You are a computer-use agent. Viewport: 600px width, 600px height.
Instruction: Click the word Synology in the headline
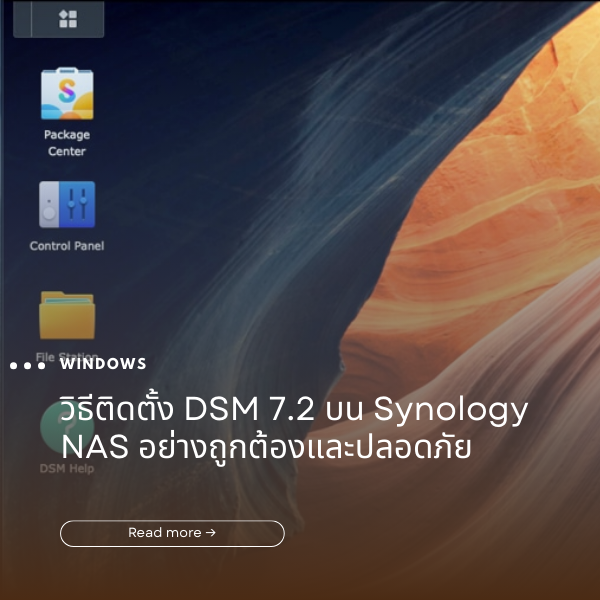pos(451,410)
